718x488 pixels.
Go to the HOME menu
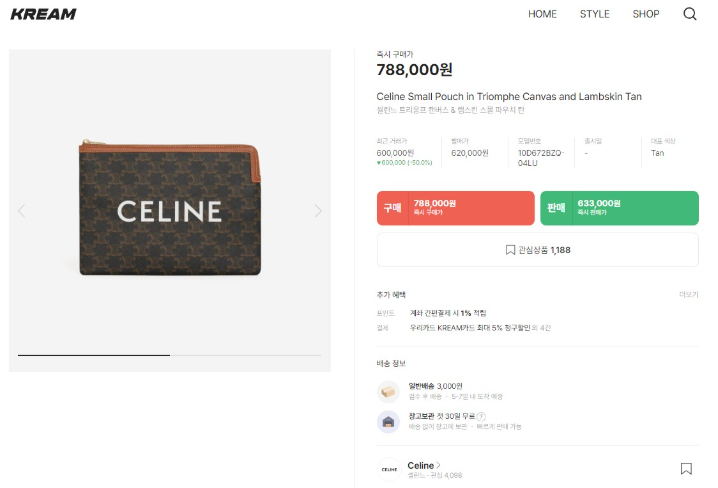tap(542, 14)
